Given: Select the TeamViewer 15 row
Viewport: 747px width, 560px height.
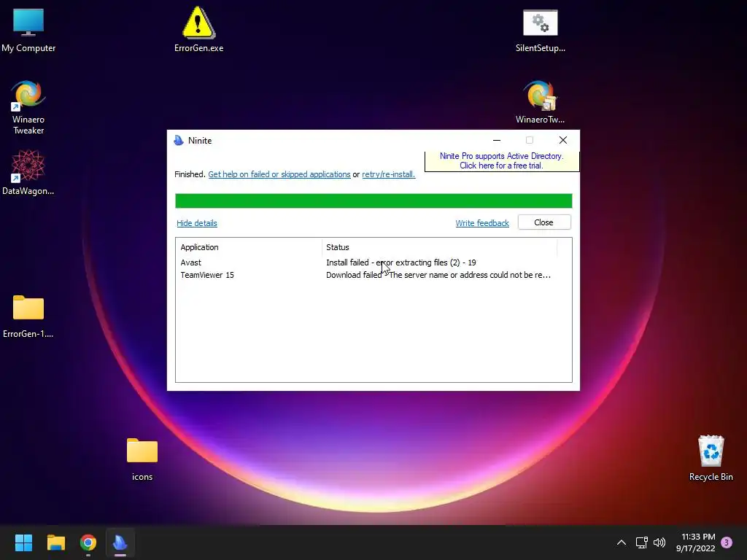Looking at the screenshot, I should [x=373, y=275].
